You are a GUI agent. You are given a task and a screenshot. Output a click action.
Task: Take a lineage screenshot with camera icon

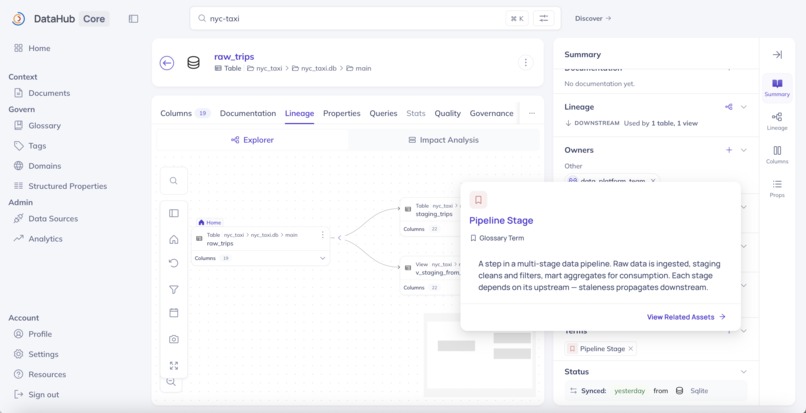174,339
